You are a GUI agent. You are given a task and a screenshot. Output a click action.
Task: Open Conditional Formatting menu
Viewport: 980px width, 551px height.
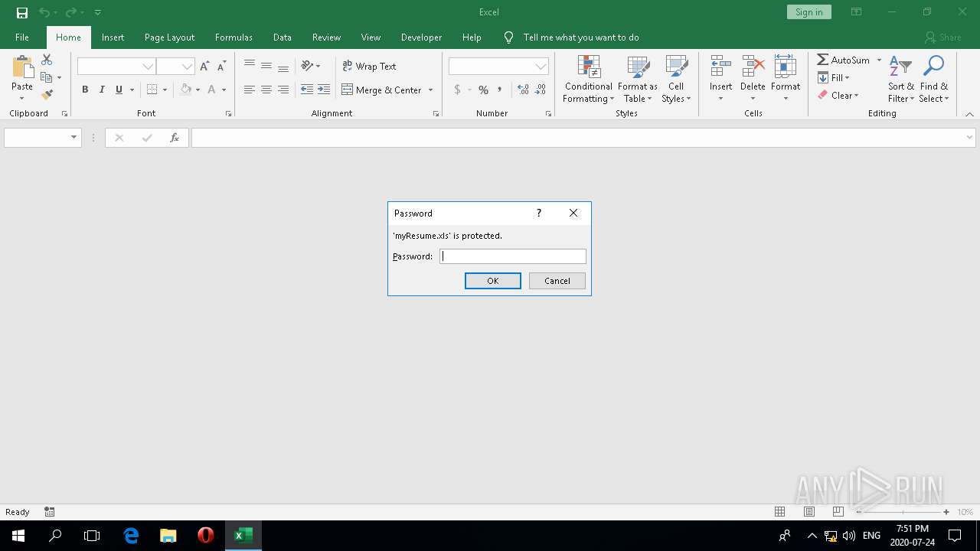(x=588, y=79)
